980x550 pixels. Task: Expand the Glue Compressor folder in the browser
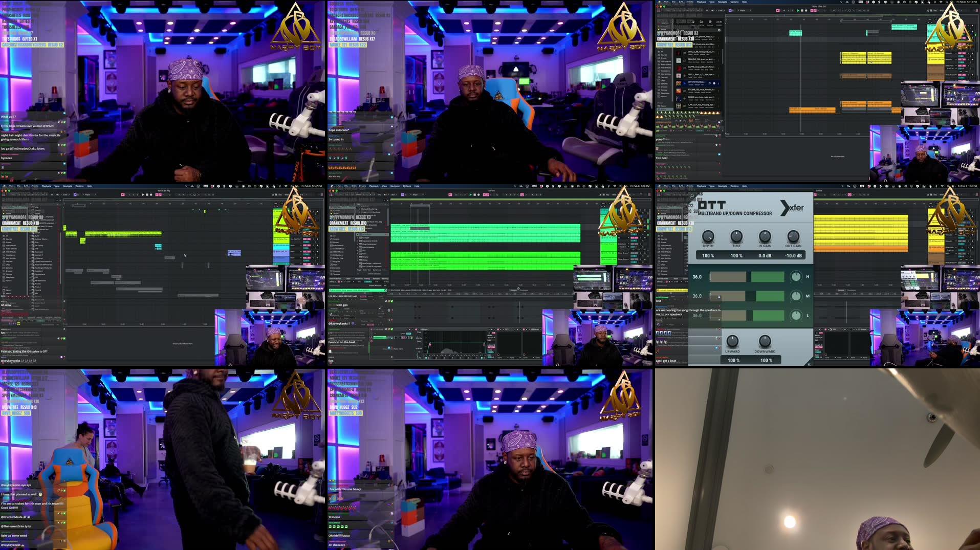358,244
